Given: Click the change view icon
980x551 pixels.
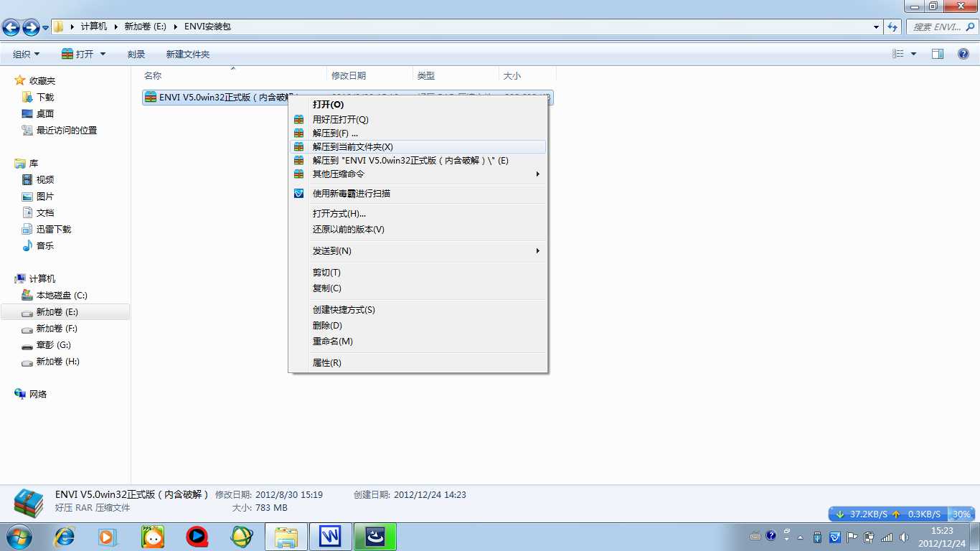Looking at the screenshot, I should click(x=898, y=54).
